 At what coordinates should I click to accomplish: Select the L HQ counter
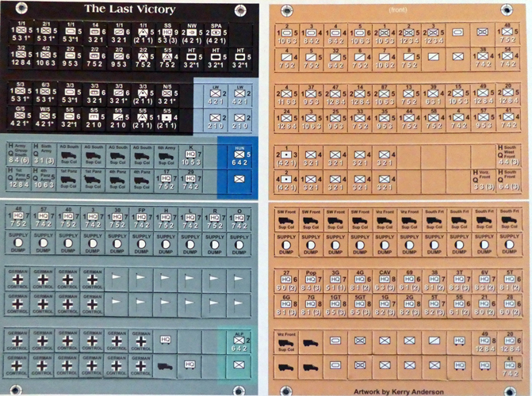[x=190, y=218]
